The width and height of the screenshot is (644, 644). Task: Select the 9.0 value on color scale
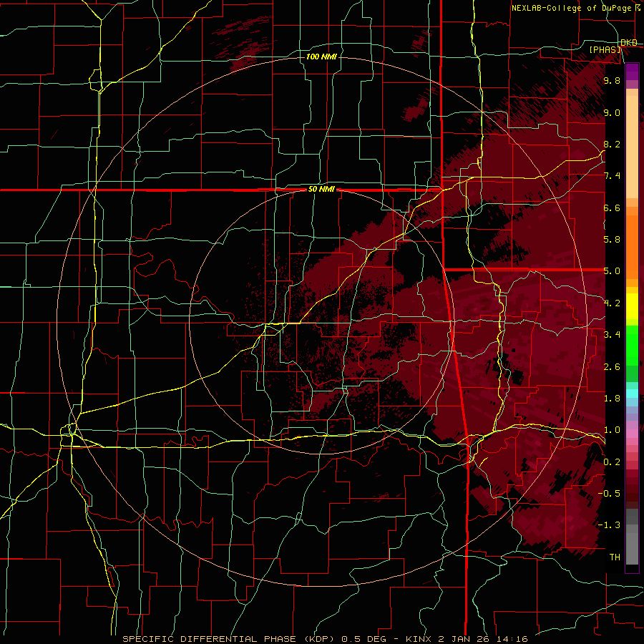(612, 112)
